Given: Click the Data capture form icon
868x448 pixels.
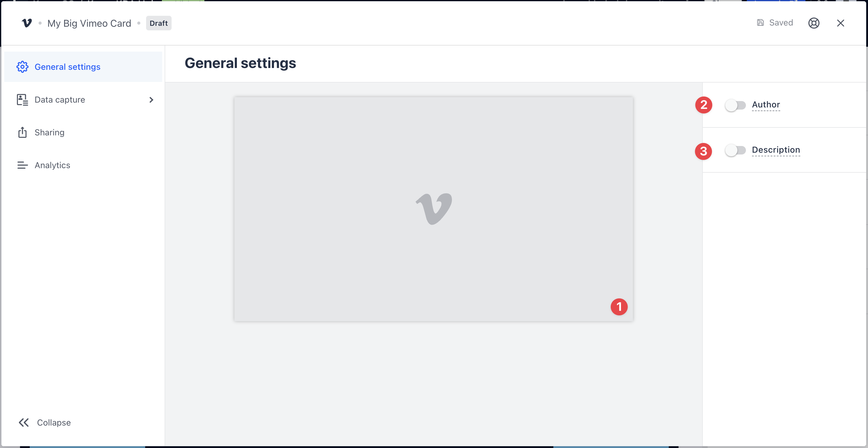Looking at the screenshot, I should (x=22, y=100).
